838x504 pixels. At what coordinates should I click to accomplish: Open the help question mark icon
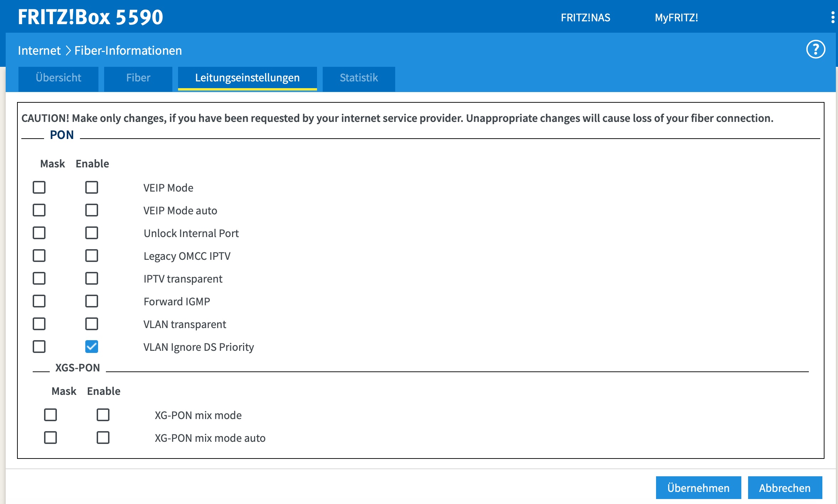tap(816, 49)
